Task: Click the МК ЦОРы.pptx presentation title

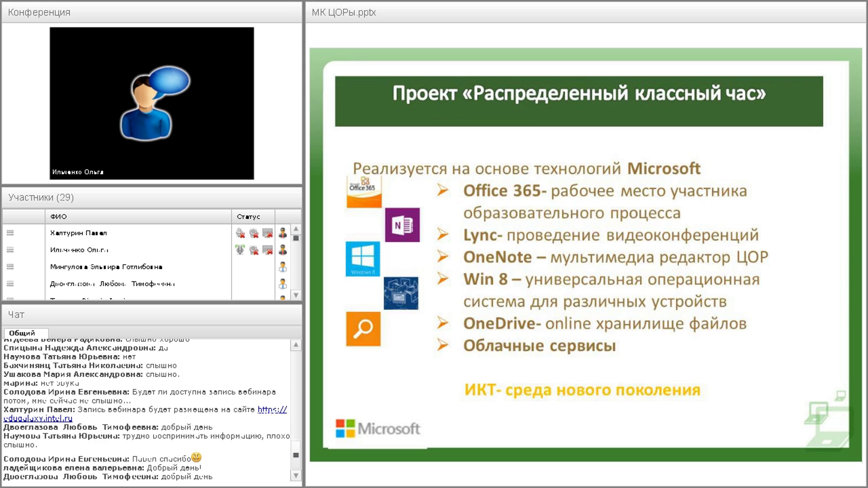Action: (x=344, y=12)
